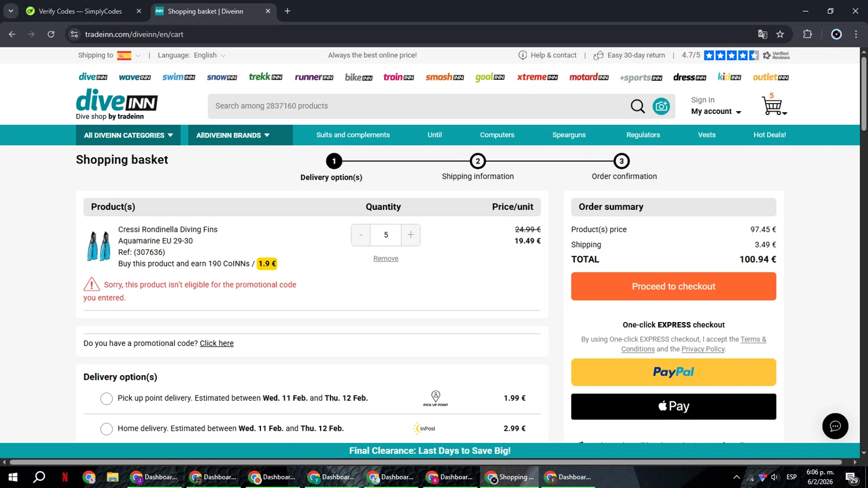The image size is (868, 488).
Task: Select Pick up point delivery option
Action: coord(106,398)
